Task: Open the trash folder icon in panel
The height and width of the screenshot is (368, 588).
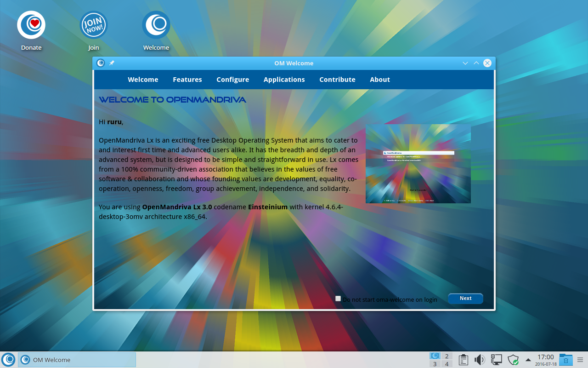Action: coord(566,360)
